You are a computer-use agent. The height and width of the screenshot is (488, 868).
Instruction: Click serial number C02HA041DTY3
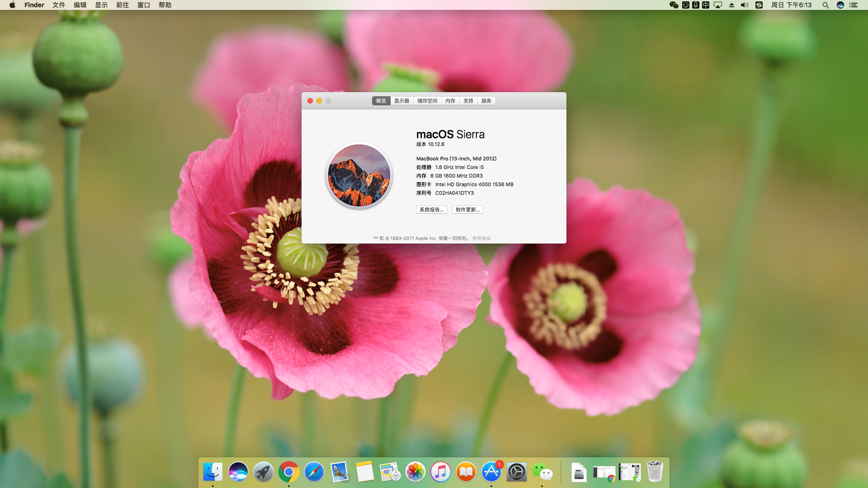point(455,193)
